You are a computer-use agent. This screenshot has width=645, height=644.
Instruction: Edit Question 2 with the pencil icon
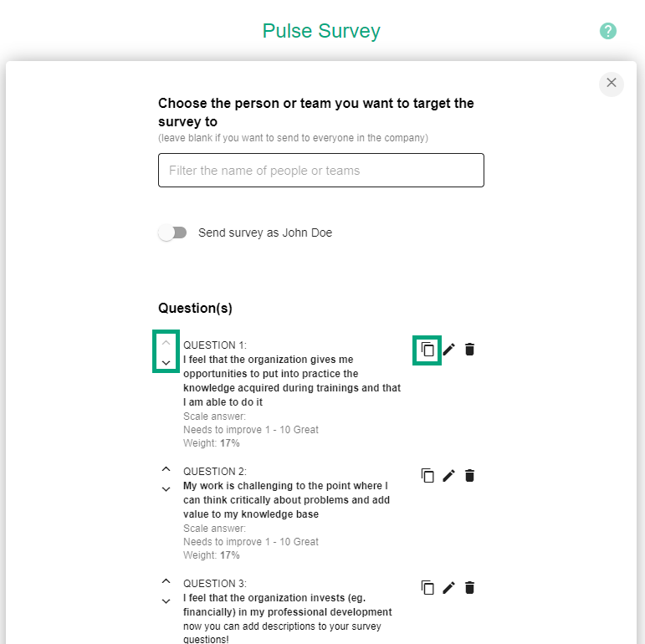pos(448,476)
